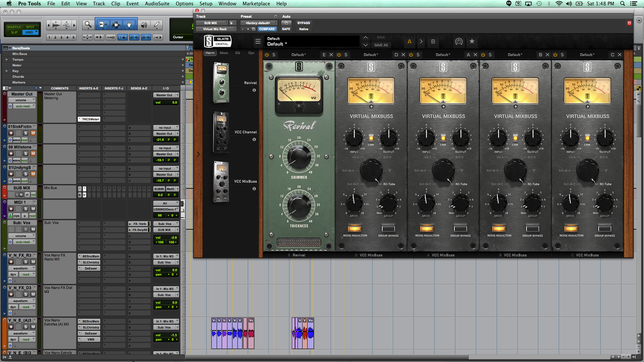Select the Grabber hand tool
This screenshot has width=644, height=362.
coord(129,25)
